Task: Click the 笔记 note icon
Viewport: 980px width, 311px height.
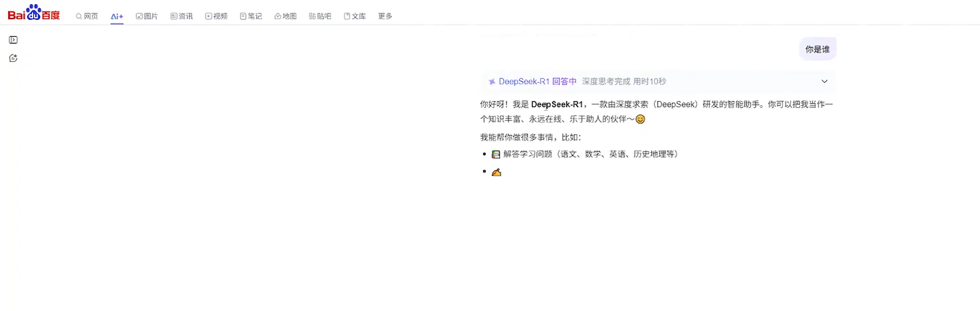Action: tap(243, 16)
